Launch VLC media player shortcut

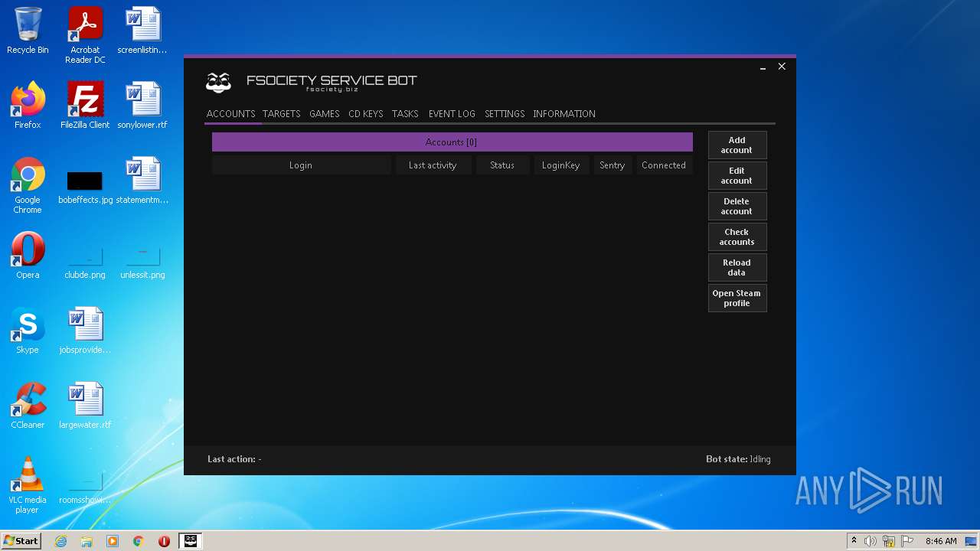point(28,485)
